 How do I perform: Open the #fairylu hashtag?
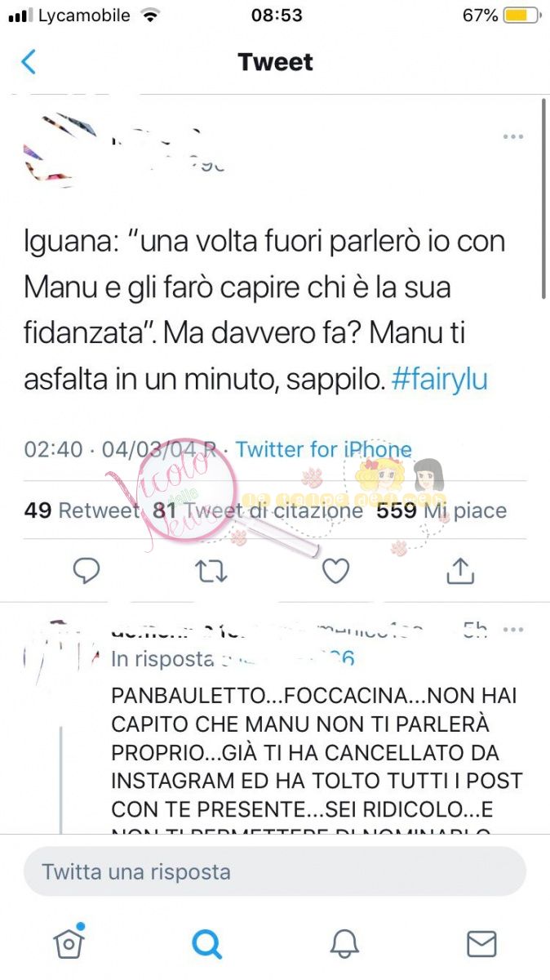(440, 381)
